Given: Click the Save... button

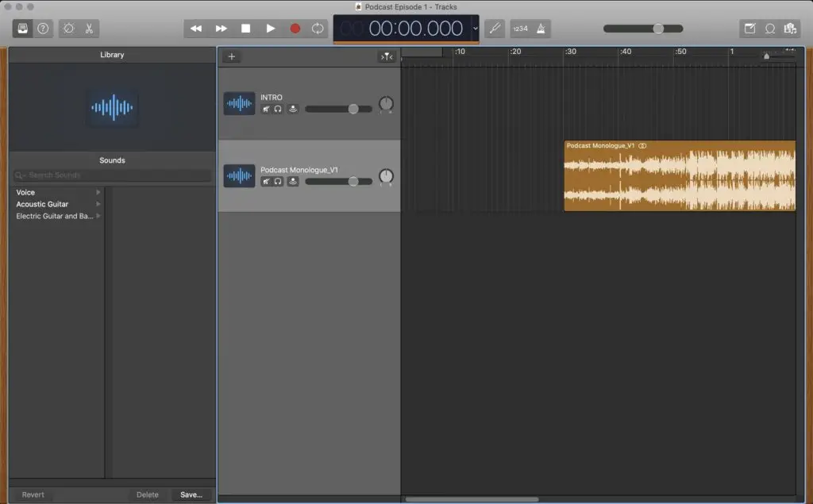Looking at the screenshot, I should tap(191, 494).
